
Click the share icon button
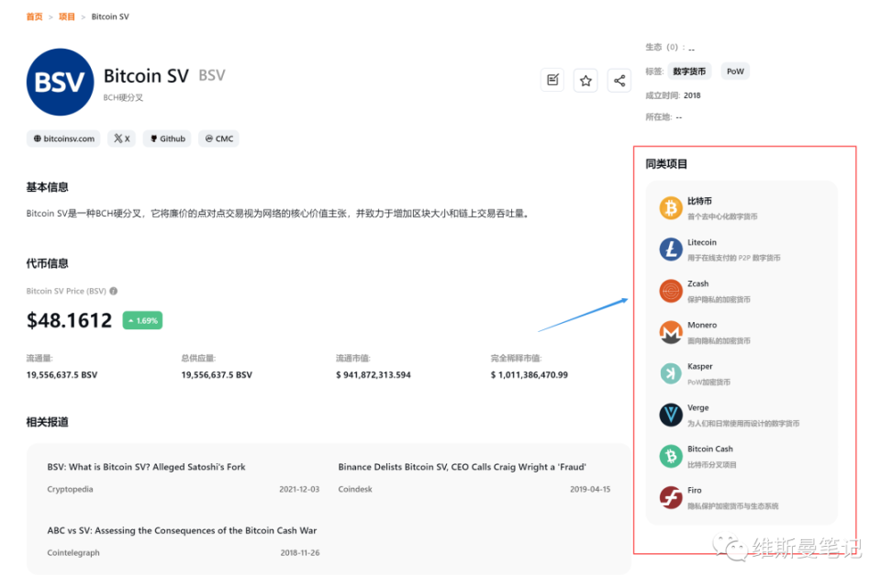(x=619, y=80)
